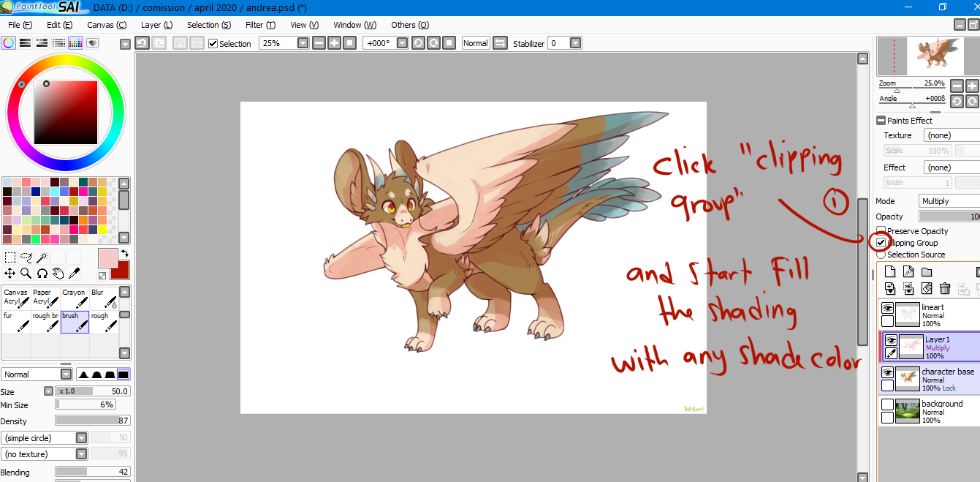Select the Hand tool
The height and width of the screenshot is (482, 980).
tap(58, 273)
